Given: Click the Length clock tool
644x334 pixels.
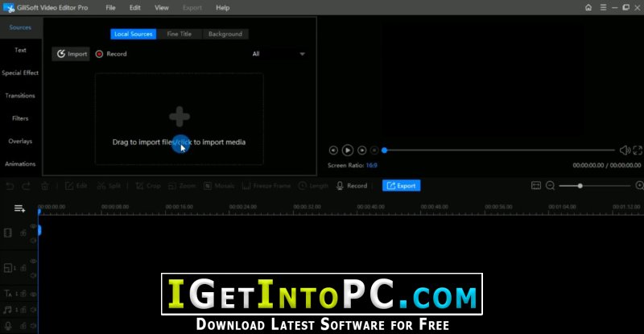Looking at the screenshot, I should pyautogui.click(x=314, y=186).
